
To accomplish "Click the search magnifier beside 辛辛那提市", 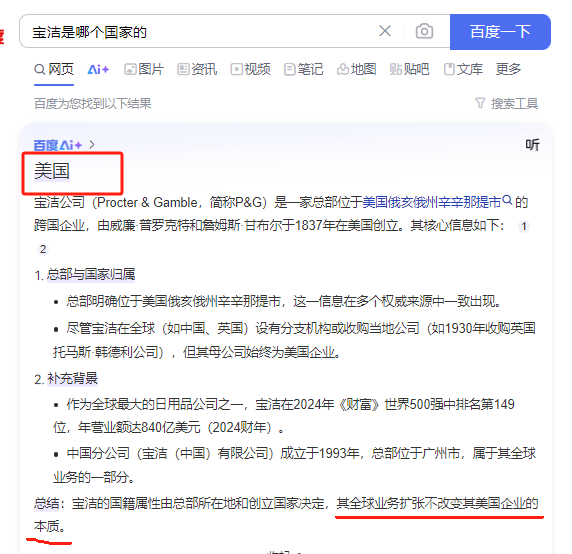I will click(507, 200).
